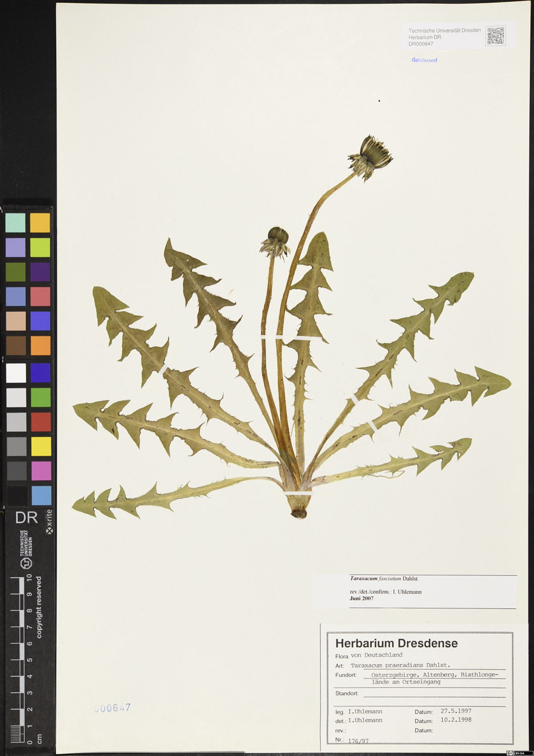Viewport: 534px width, 756px height.
Task: Click the blue 'databased' stamp
Action: (x=424, y=60)
